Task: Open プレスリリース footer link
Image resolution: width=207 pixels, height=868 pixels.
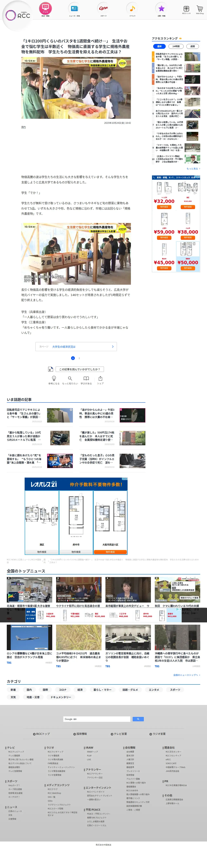Action: (133, 771)
